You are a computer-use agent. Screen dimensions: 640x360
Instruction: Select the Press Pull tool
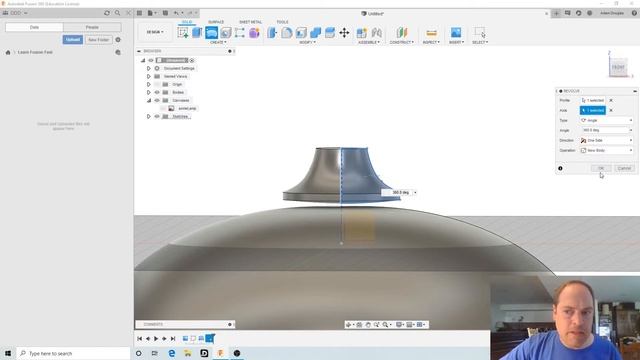(272, 32)
